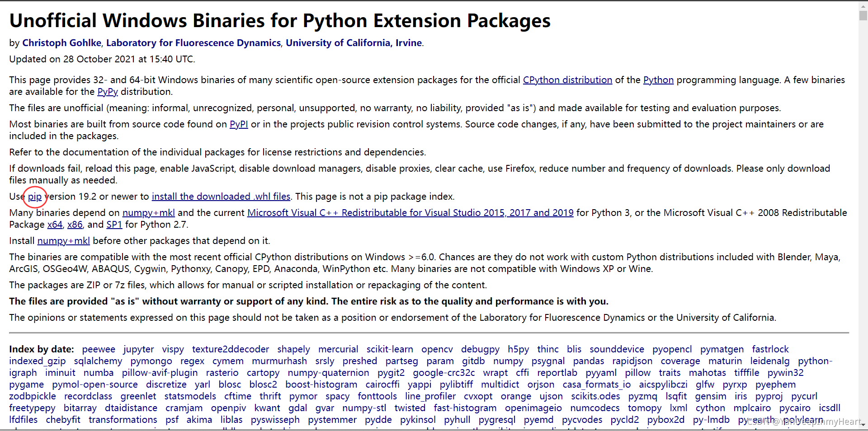Jump to pyopencl package
Image resolution: width=868 pixels, height=431 pixels.
[672, 349]
